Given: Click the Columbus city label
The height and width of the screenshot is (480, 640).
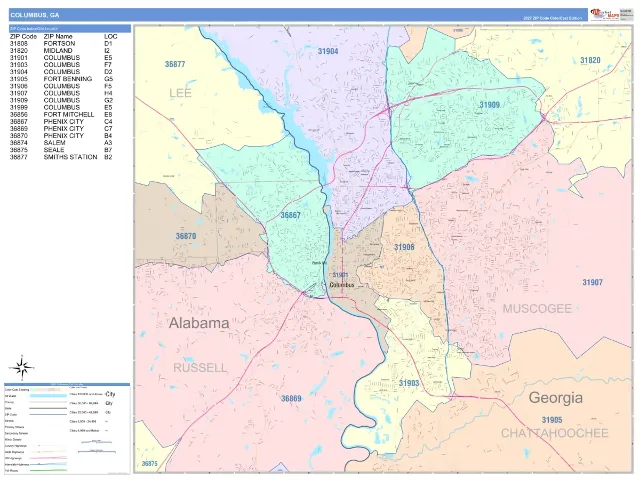Looking at the screenshot, I should (x=342, y=285).
